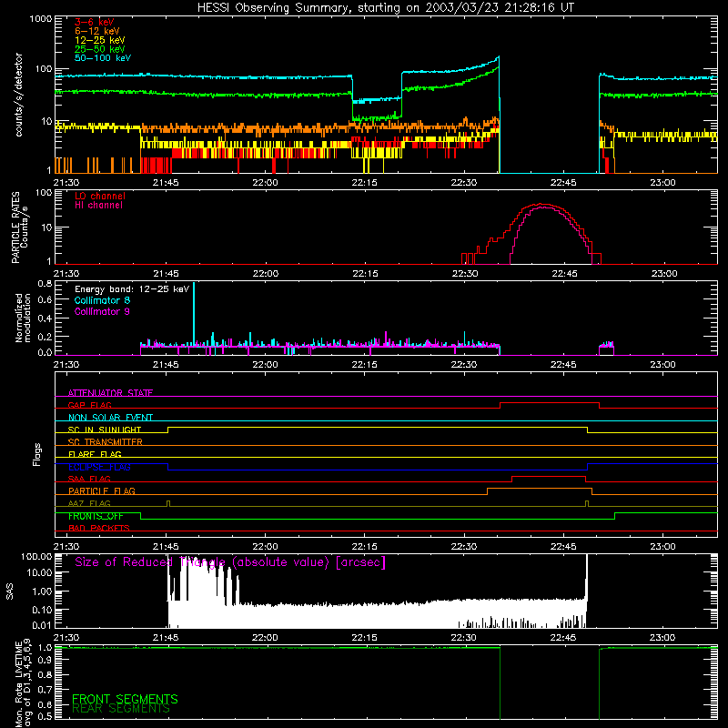Click the HESSI Observing Summary plot title
This screenshot has height=728, width=728.
(385, 8)
